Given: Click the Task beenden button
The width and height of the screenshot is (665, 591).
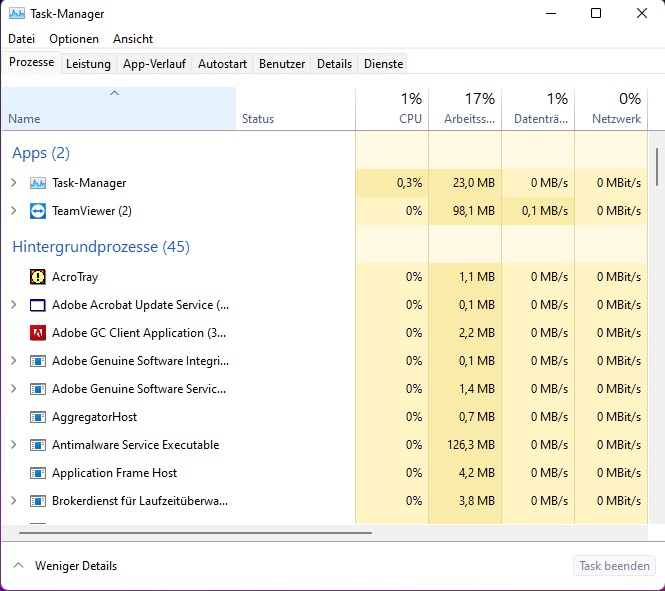Looking at the screenshot, I should tap(614, 566).
